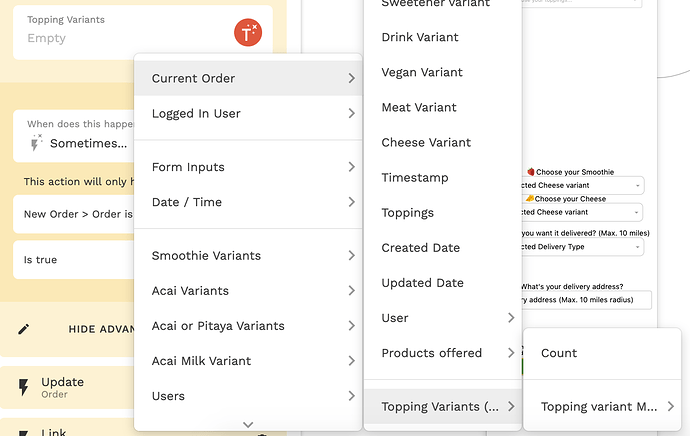
Task: Open the Delivery Type dropdown on canvas
Action: (582, 247)
